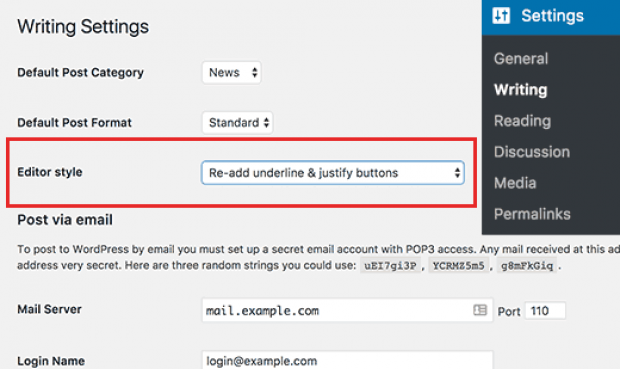This screenshot has height=369, width=620.
Task: Click the Post via email heading
Action: [65, 220]
